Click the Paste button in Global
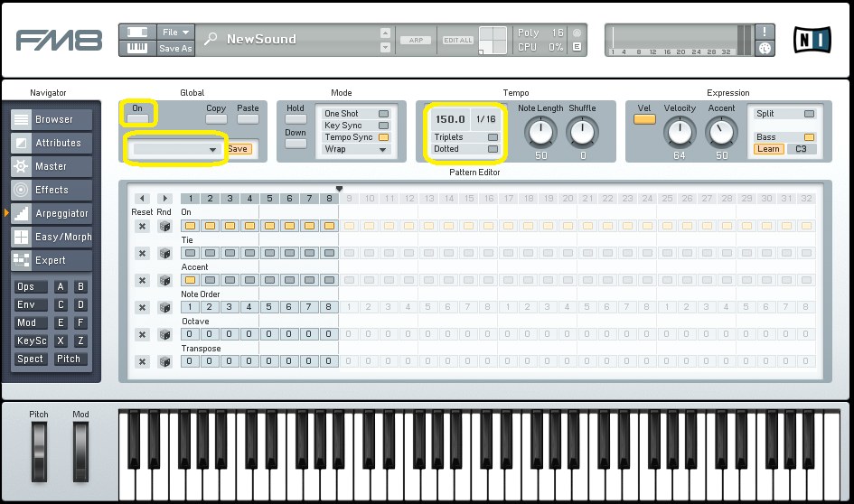854x504 pixels. [x=248, y=119]
